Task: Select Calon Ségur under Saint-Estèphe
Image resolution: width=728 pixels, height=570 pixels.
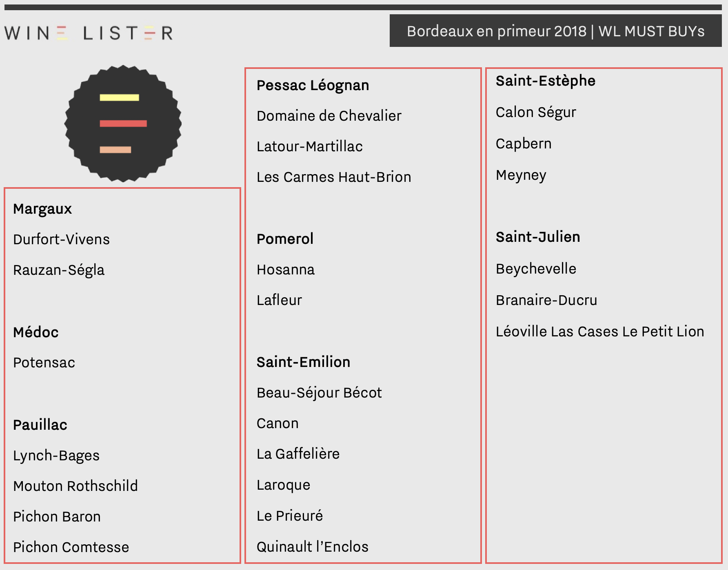Action: 536,113
